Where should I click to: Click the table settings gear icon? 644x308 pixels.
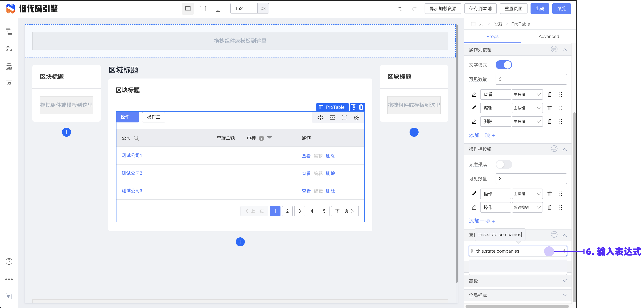357,118
